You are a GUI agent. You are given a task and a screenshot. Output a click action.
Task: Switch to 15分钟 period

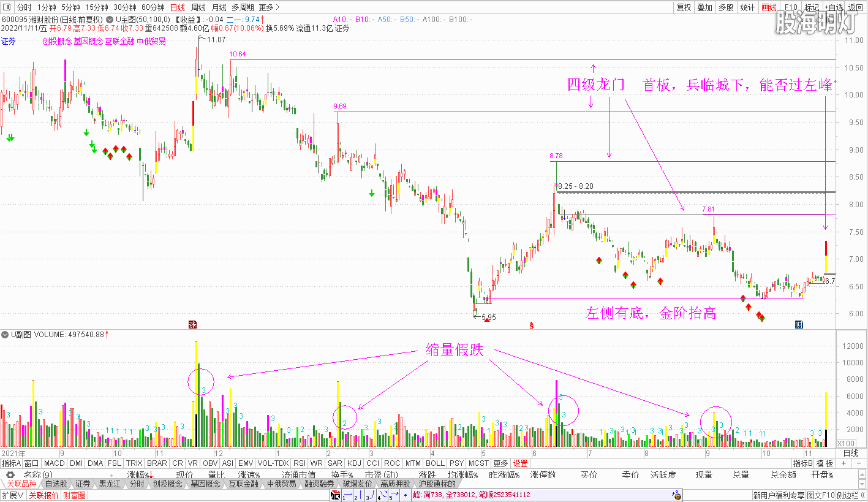(97, 7)
